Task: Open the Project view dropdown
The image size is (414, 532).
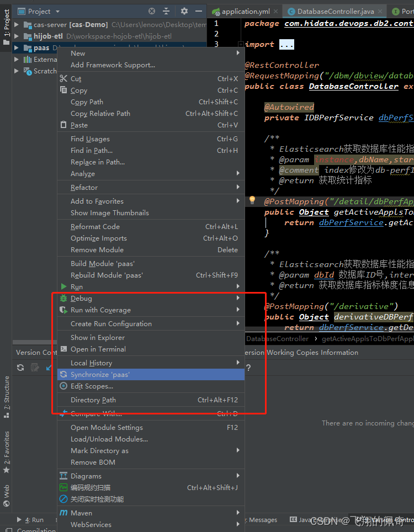Action: tap(39, 12)
